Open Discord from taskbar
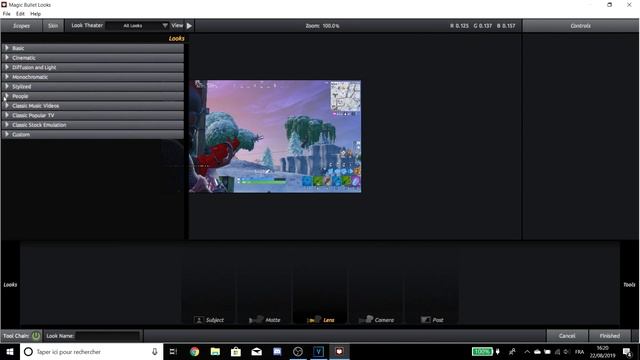Screen dimensions: 640x360 point(277,352)
